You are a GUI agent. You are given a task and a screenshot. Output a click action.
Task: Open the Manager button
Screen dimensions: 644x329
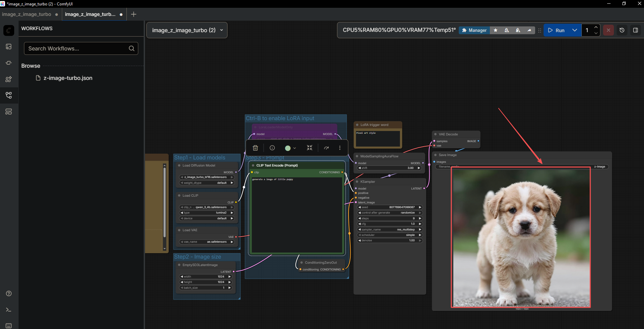(474, 30)
